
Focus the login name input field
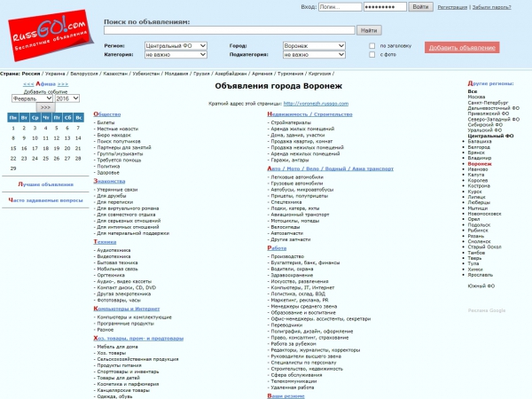(340, 7)
